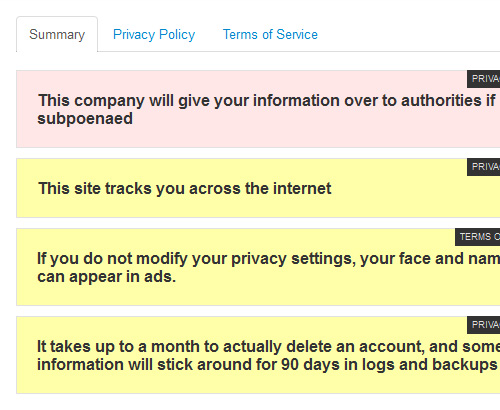
Task: Click the 'can appear in ads.' text
Action: click(106, 277)
